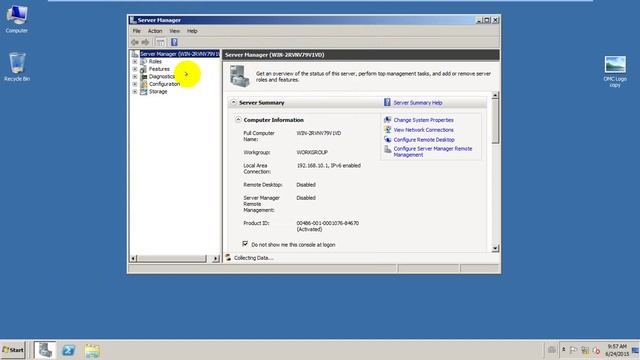Select the Configuration node icon
The height and width of the screenshot is (360, 640).
pos(144,84)
